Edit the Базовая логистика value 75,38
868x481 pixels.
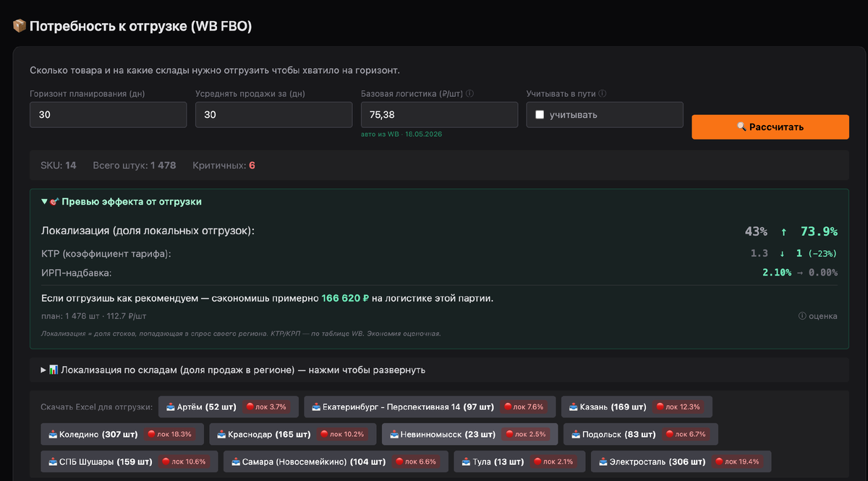[440, 115]
